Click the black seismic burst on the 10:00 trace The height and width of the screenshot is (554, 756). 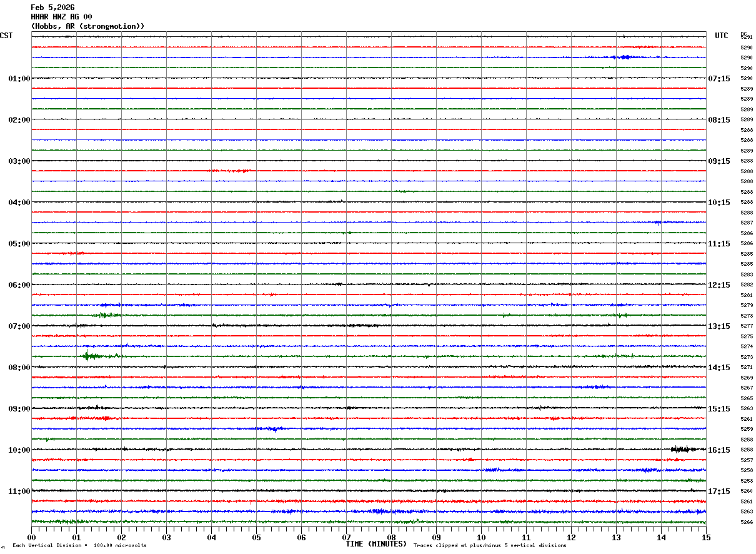click(x=680, y=449)
